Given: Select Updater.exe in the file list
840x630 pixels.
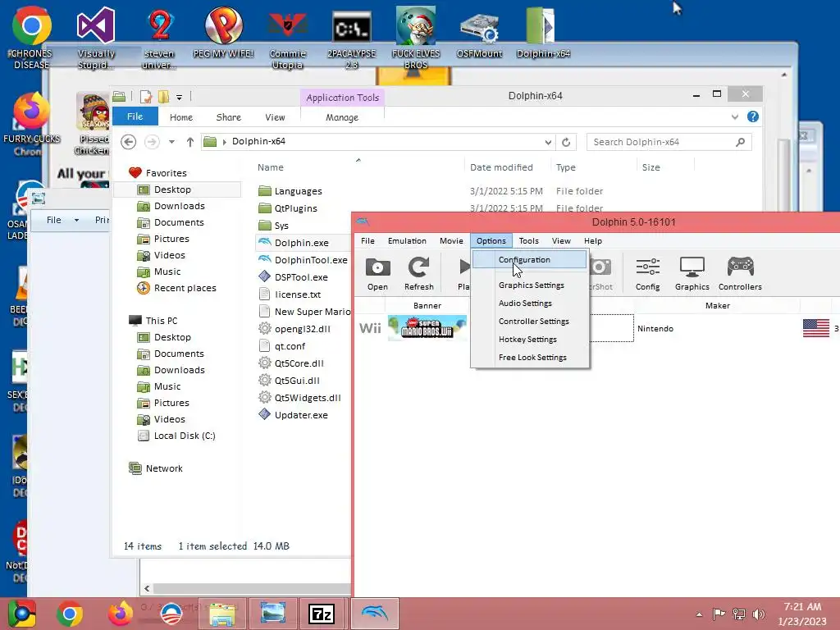Looking at the screenshot, I should coord(301,415).
